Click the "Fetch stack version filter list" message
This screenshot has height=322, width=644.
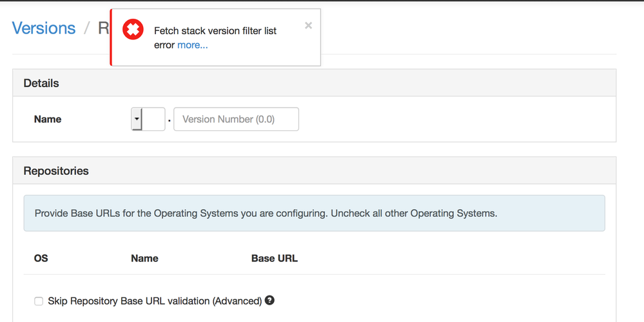(215, 31)
